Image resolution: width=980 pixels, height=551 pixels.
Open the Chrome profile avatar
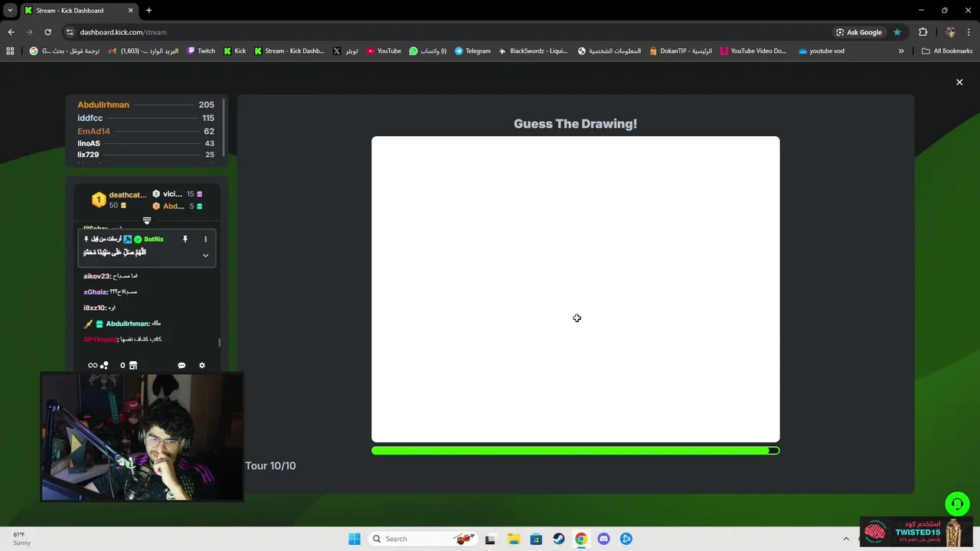pos(951,32)
